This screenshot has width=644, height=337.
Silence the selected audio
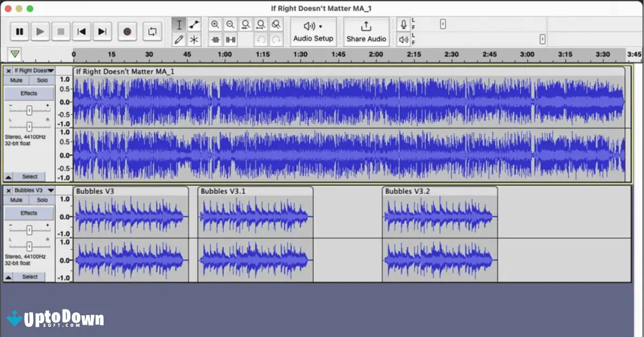point(230,39)
